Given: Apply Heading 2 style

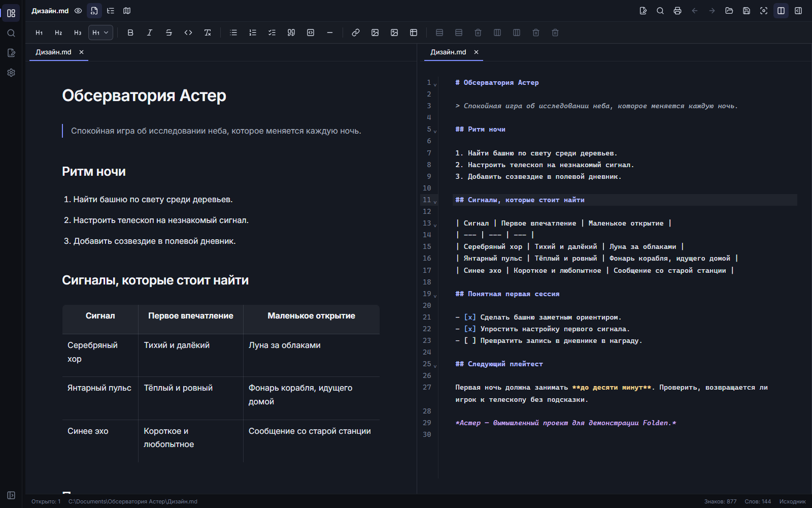Looking at the screenshot, I should tap(58, 33).
